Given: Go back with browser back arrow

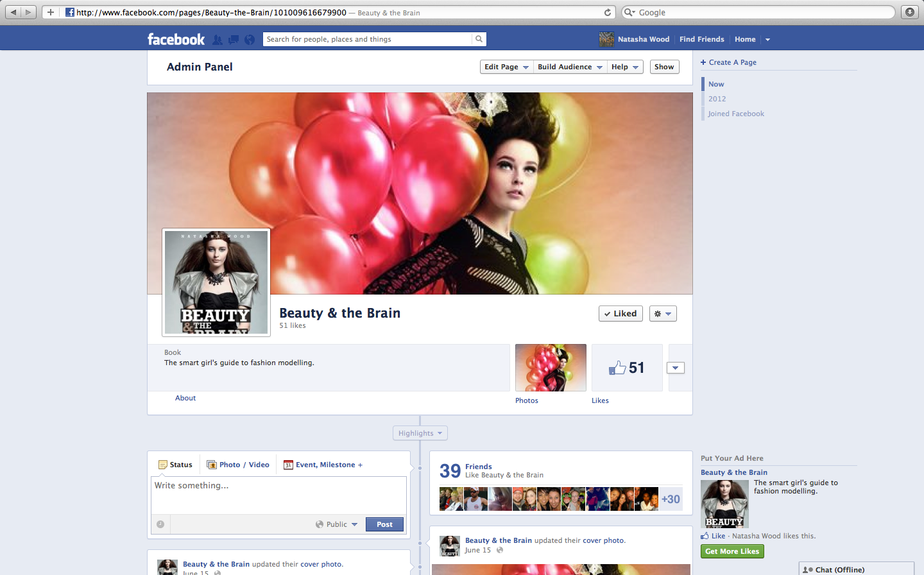Looking at the screenshot, I should [13, 12].
